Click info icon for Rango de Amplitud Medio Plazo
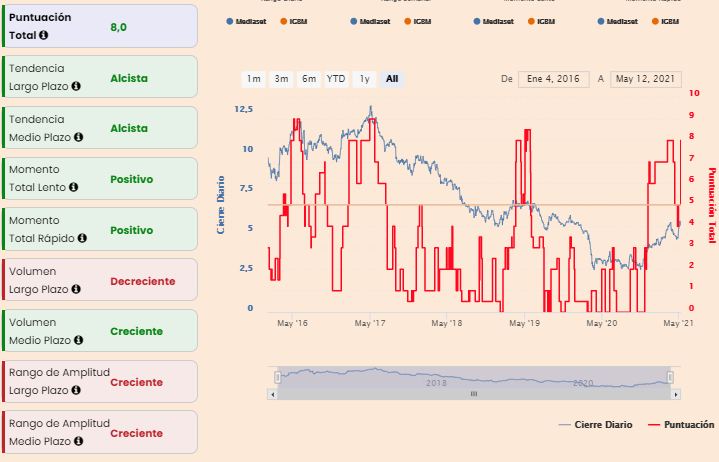Viewport: 719px width, 462px height. tap(78, 441)
